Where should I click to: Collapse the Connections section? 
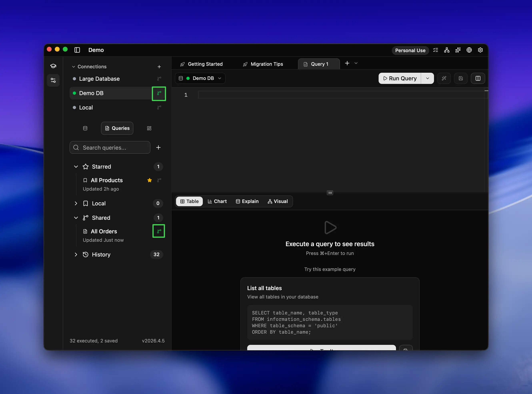74,67
